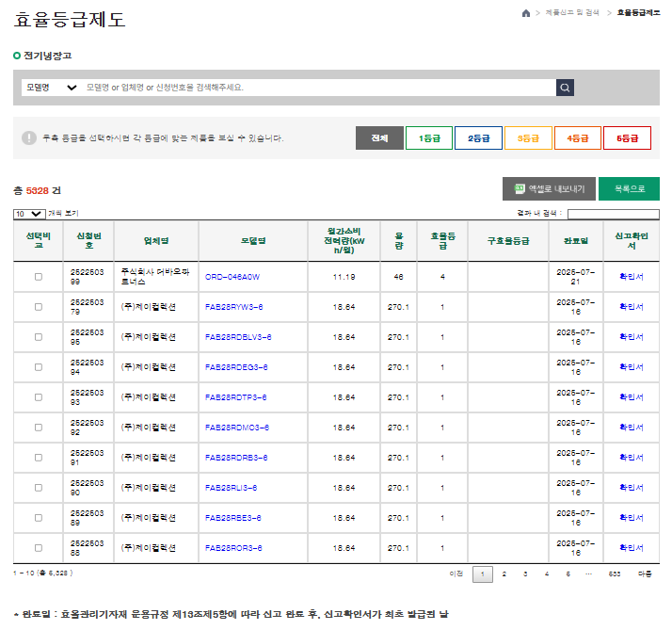
Task: Open 확인서 for FAB28ROR3-6 row
Action: (x=632, y=548)
